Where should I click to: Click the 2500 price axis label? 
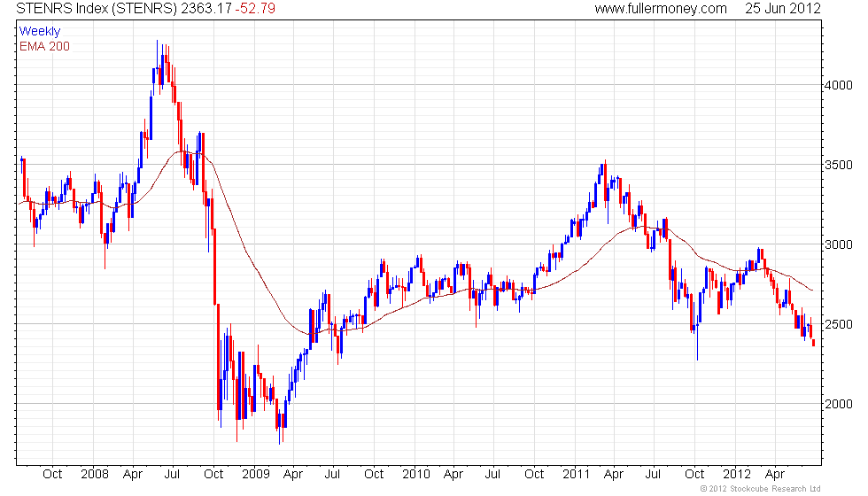tap(840, 324)
